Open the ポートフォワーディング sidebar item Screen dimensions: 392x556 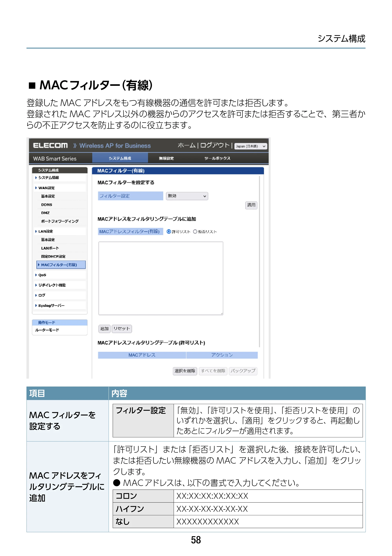(60, 221)
